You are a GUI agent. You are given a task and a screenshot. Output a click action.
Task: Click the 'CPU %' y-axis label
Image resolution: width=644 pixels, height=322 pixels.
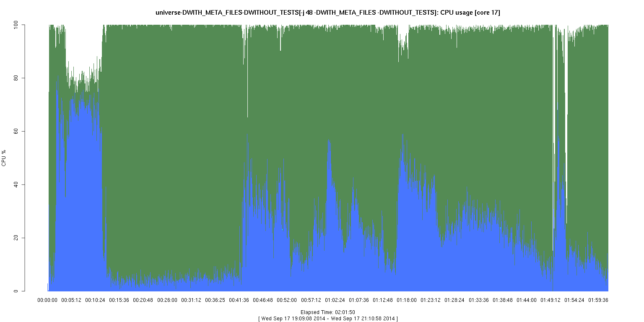coord(4,158)
